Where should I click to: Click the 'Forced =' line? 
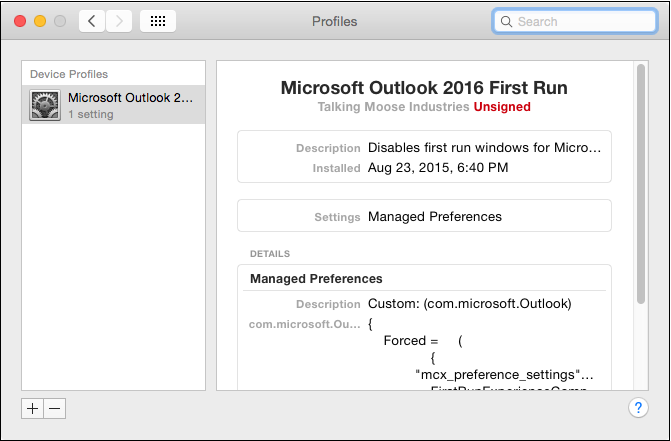(x=411, y=340)
